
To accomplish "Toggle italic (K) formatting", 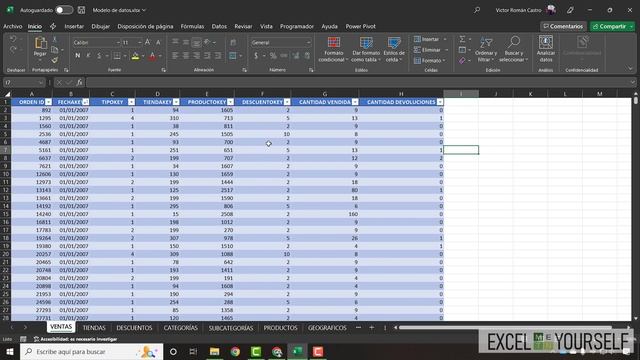I will click(x=88, y=56).
